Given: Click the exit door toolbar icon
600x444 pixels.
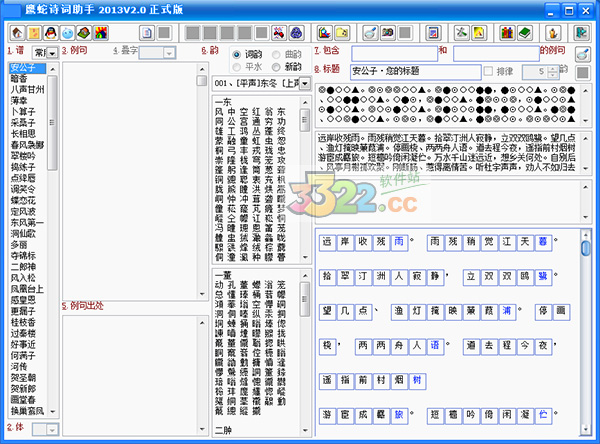Looking at the screenshot, I should pyautogui.click(x=582, y=33).
